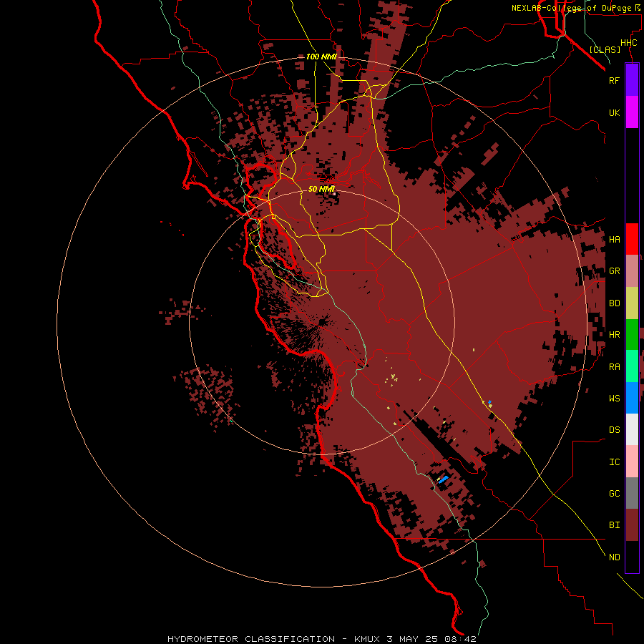Click the NEXLAB-College of DuPage credit text
Image resolution: width=644 pixels, height=644 pixels.
(x=575, y=8)
